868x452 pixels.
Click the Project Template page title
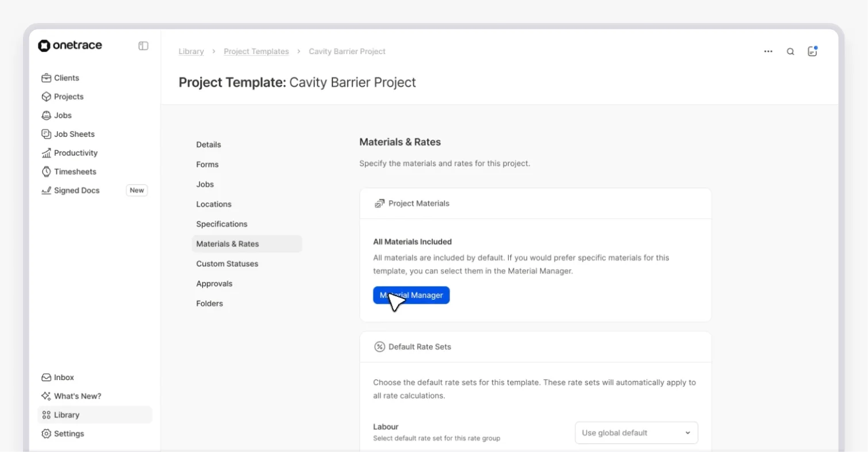pyautogui.click(x=297, y=82)
